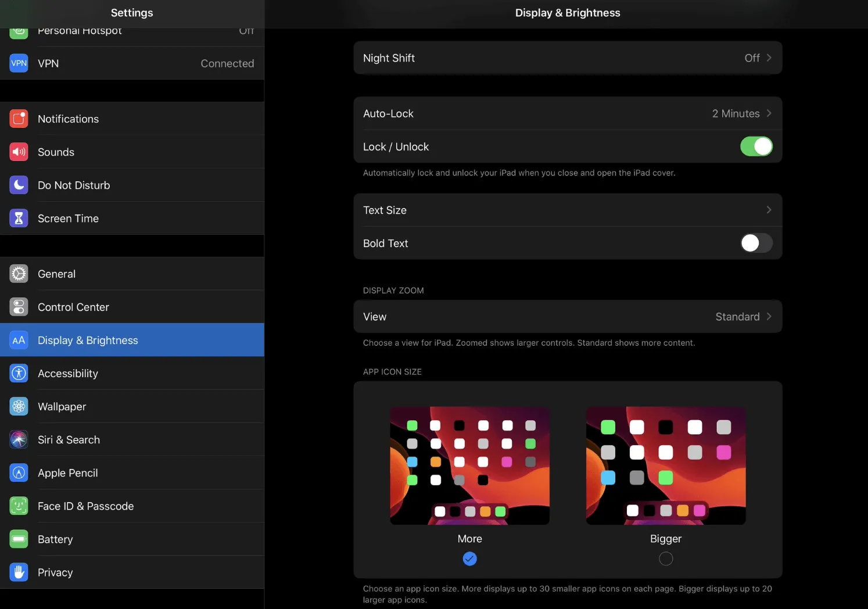Click the Do Not Disturb moon icon
The image size is (868, 609).
click(x=19, y=185)
